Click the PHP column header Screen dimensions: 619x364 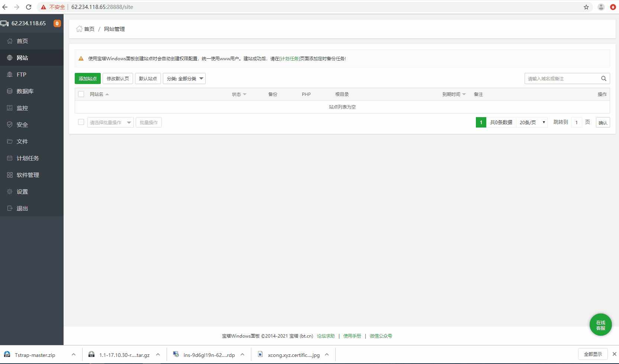(306, 94)
